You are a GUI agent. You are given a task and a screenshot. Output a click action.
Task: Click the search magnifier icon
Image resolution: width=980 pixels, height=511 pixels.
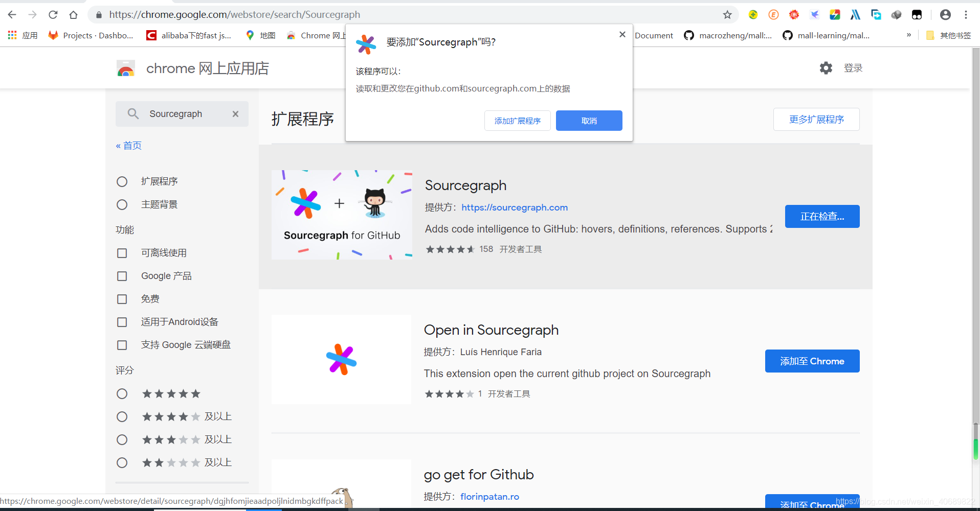pos(133,114)
